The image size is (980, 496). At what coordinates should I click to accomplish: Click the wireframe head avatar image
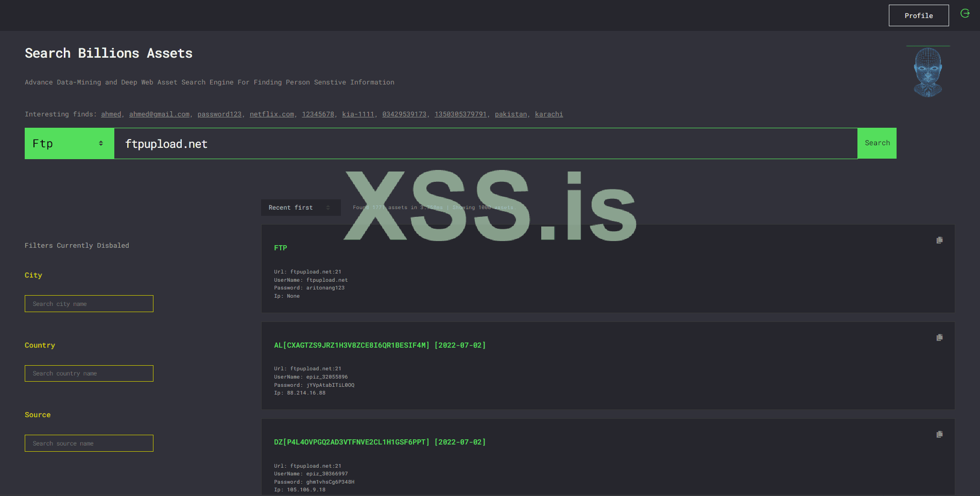928,72
